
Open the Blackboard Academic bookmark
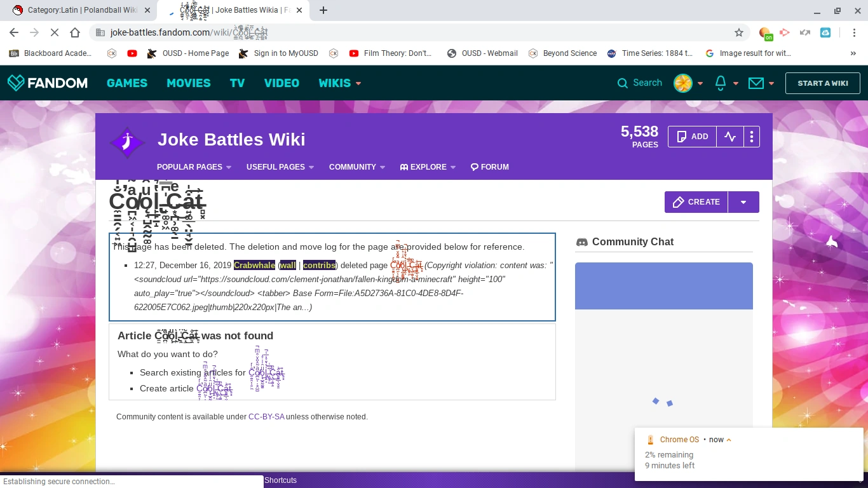point(50,53)
